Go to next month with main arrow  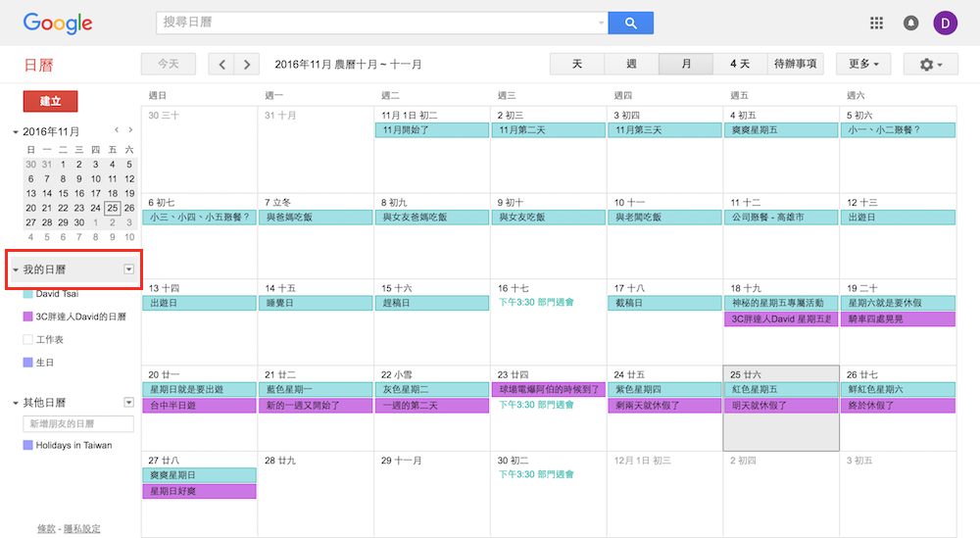[247, 65]
